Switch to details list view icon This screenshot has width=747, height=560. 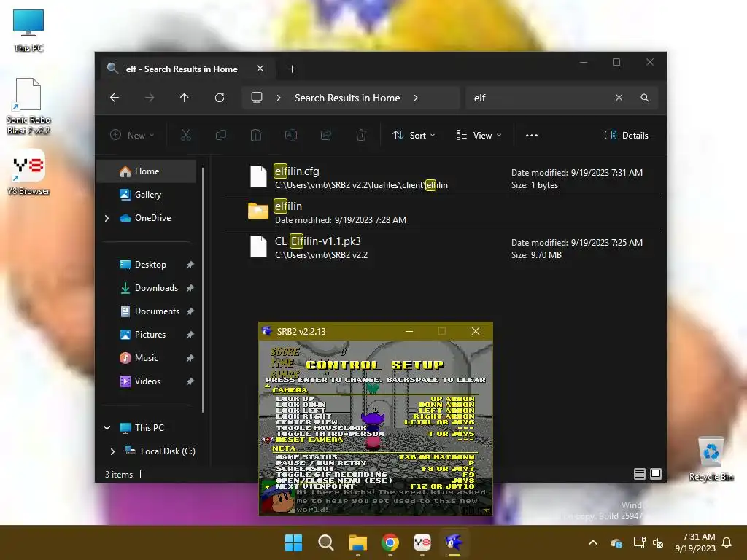tap(640, 474)
